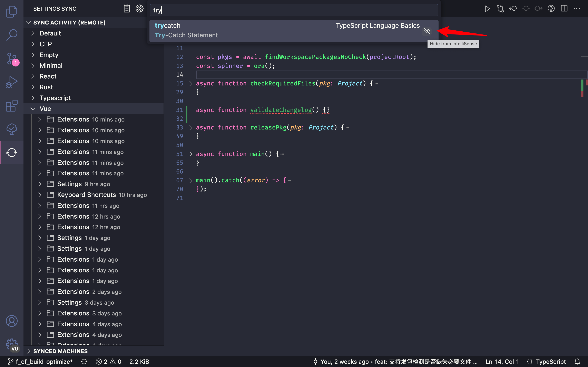This screenshot has width=588, height=367.
Task: Run the current file with the play button
Action: pos(487,9)
